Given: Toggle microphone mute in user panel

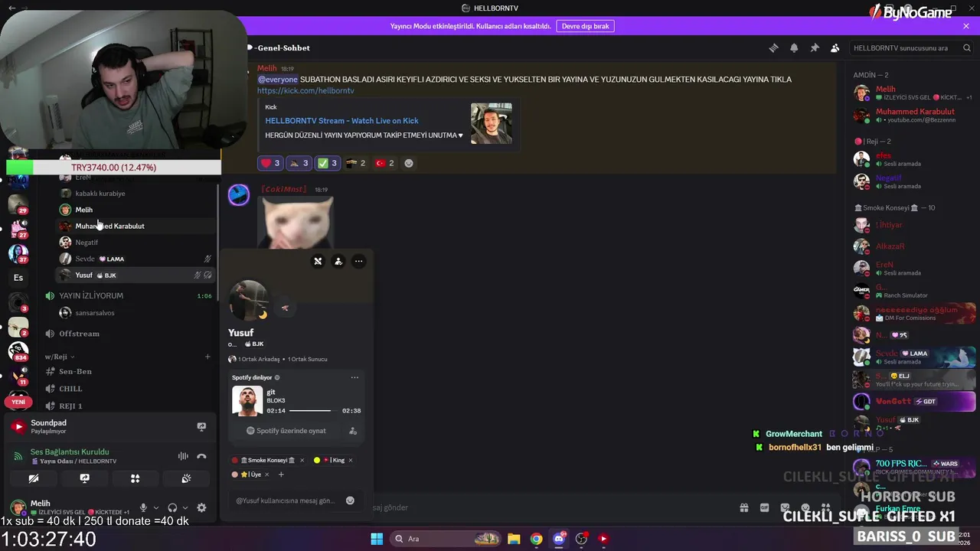Looking at the screenshot, I should 143,507.
